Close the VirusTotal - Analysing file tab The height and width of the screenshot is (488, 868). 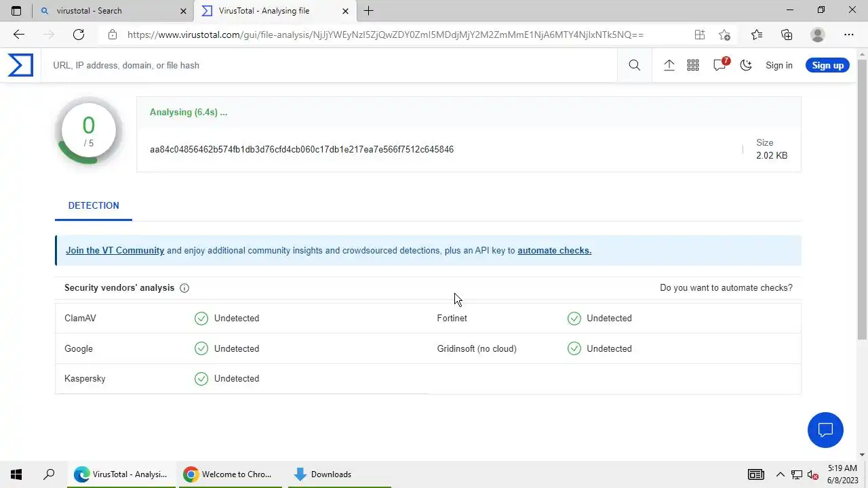tap(345, 11)
